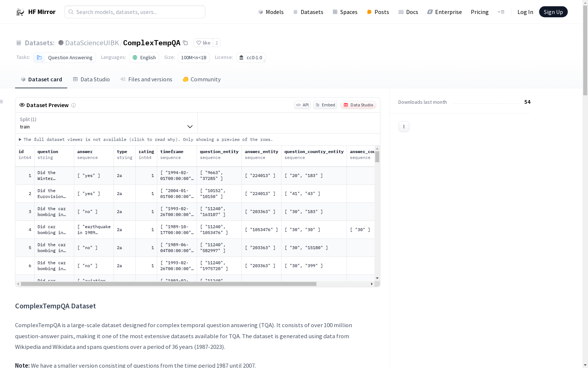Open the collapsed sidebar menu icon at left edge
Viewport: 588px width, 368px height.
[1, 102]
